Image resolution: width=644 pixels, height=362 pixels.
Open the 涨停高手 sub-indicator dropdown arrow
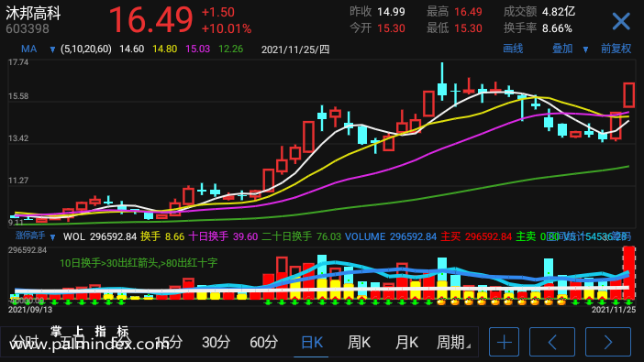click(x=52, y=236)
